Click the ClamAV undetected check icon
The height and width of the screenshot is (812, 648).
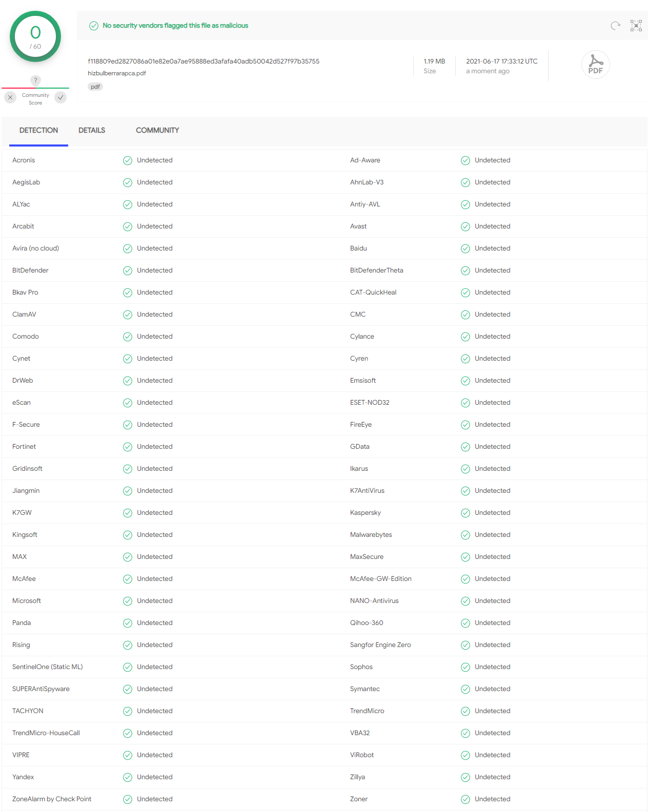point(128,315)
